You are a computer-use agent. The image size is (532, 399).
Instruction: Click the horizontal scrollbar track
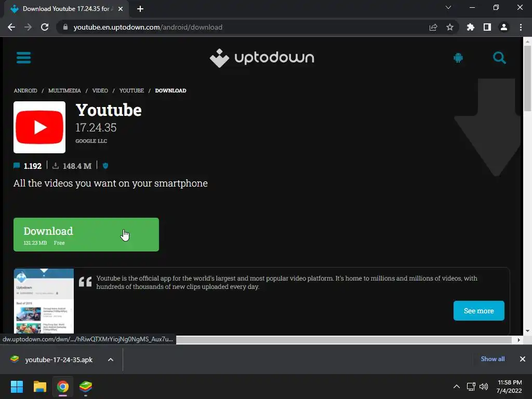click(x=344, y=340)
